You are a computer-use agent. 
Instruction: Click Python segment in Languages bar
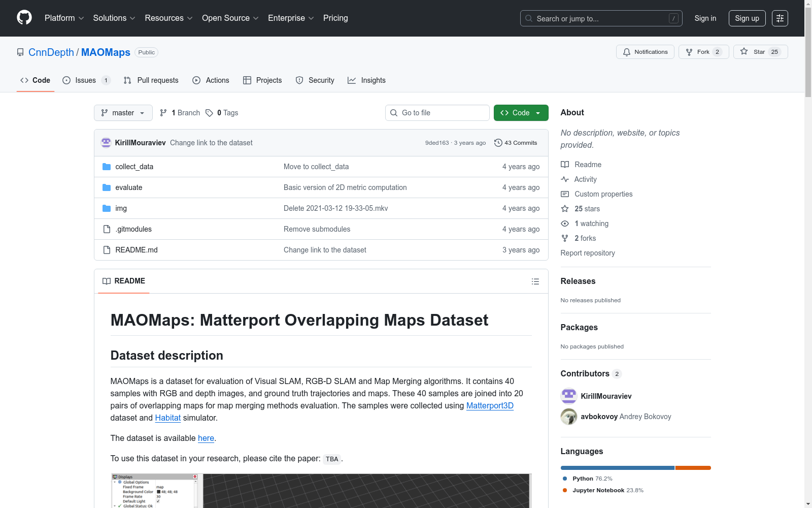[618, 468]
